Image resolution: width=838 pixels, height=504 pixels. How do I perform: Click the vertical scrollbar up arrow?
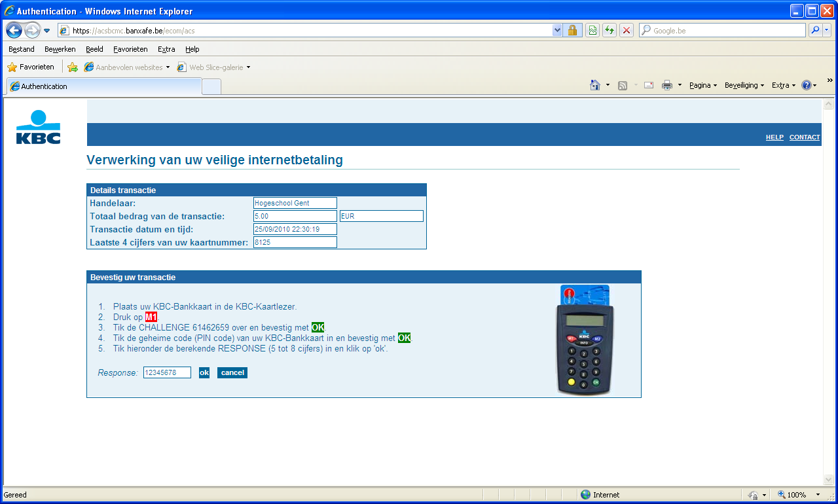[828, 105]
